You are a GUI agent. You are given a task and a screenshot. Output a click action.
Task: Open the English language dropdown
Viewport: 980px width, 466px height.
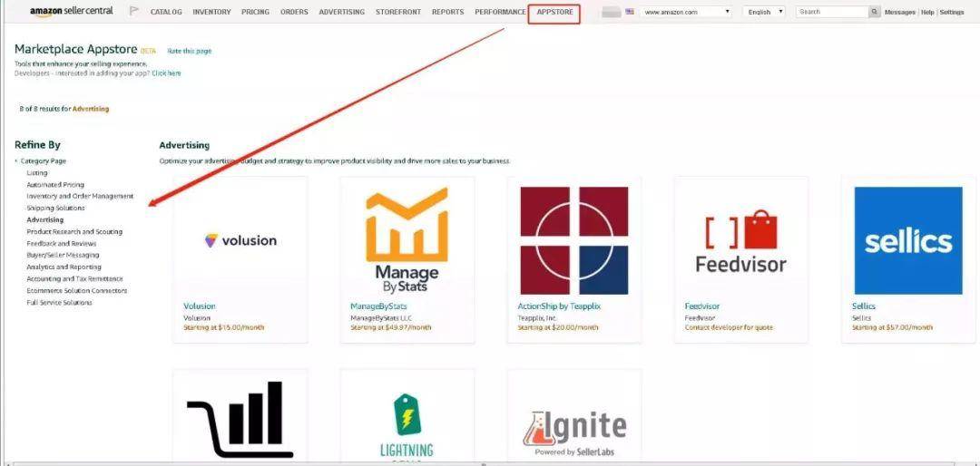764,12
